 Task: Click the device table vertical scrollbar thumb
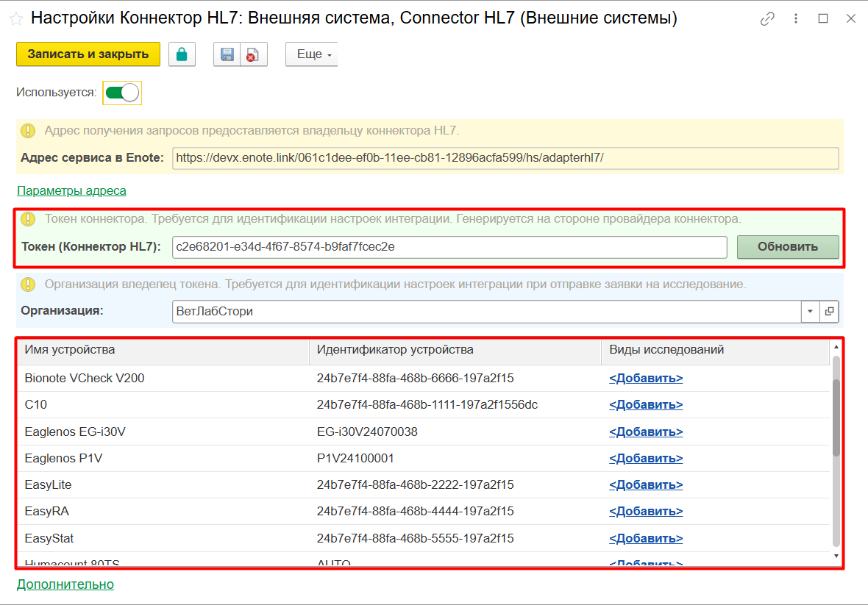(836, 417)
